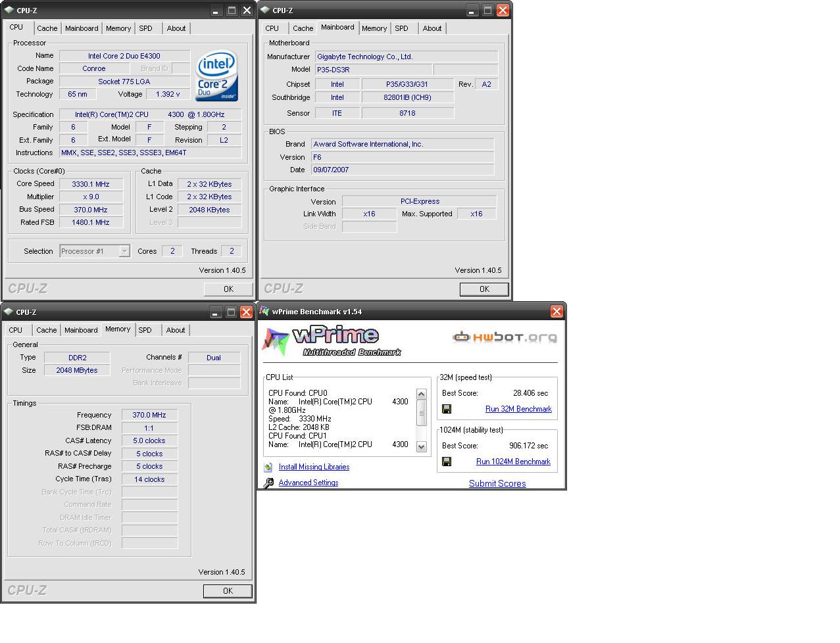Click the Southbridge 82801IB (ICH9) field
840x643 pixels.
(x=407, y=97)
